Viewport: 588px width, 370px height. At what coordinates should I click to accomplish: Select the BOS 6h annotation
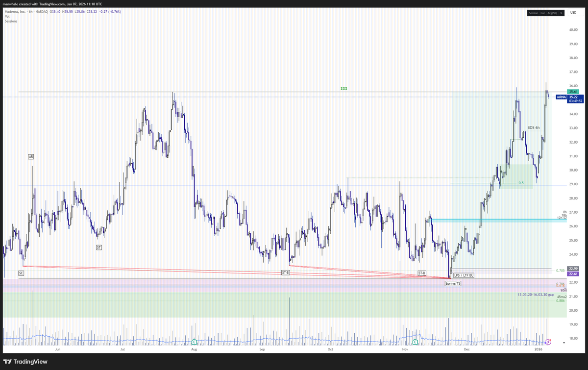point(533,128)
